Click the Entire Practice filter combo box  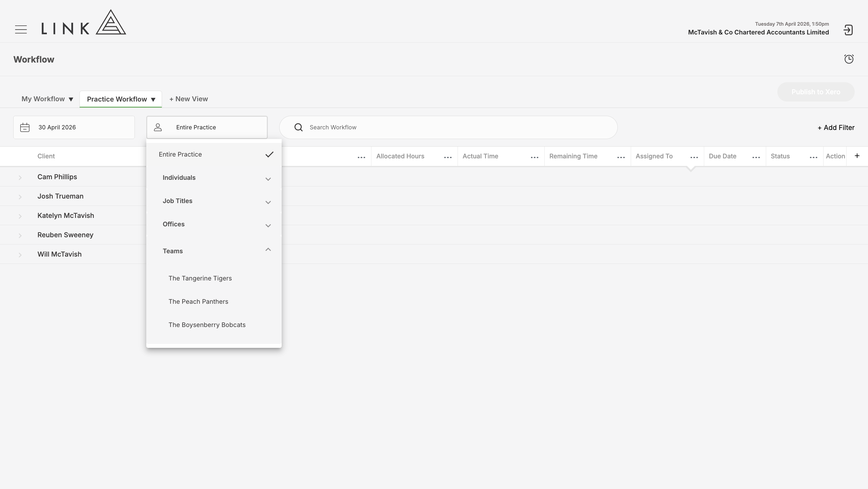click(207, 128)
